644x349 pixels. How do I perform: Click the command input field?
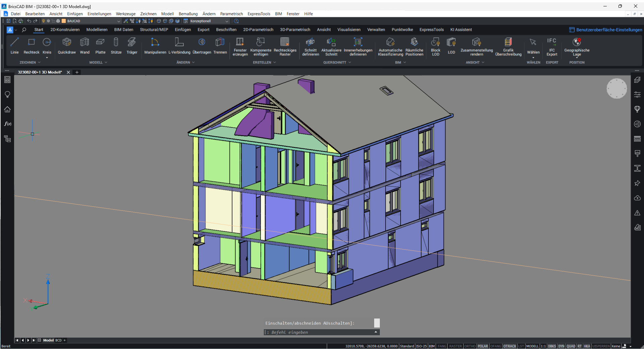point(321,332)
